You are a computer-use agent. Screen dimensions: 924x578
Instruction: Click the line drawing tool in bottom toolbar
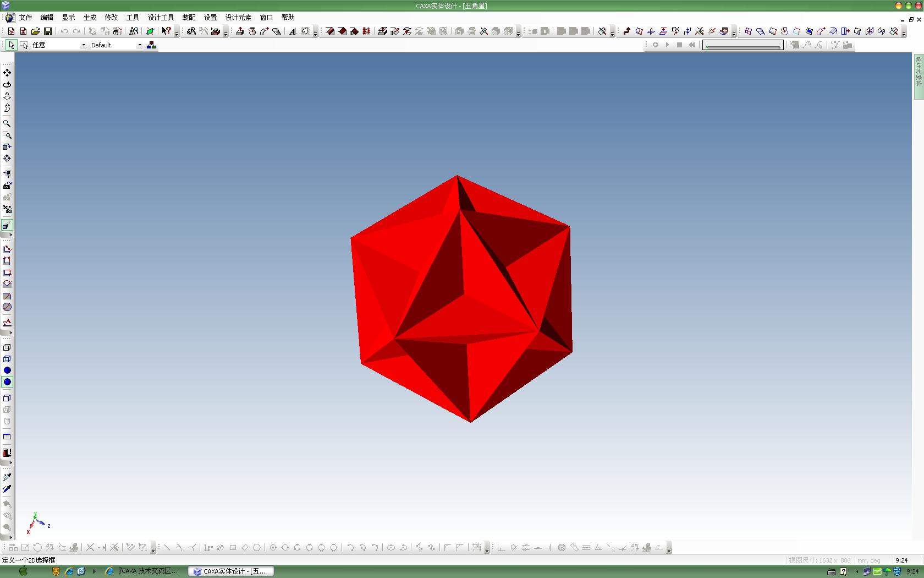point(167,548)
